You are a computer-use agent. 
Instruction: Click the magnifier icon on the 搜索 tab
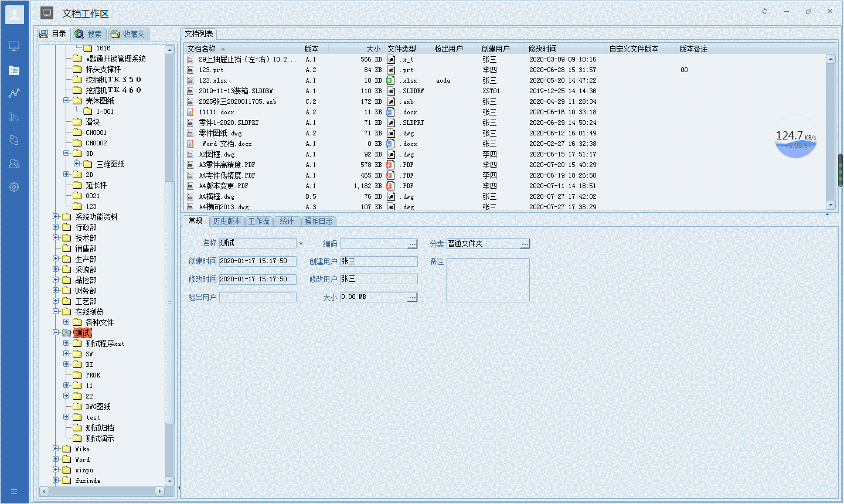pos(79,33)
